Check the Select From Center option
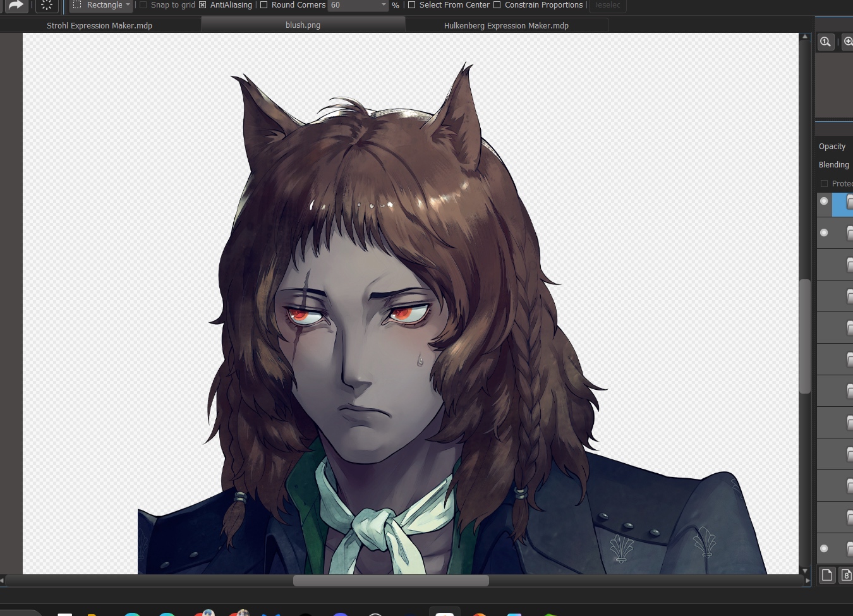This screenshot has height=616, width=853. point(412,5)
